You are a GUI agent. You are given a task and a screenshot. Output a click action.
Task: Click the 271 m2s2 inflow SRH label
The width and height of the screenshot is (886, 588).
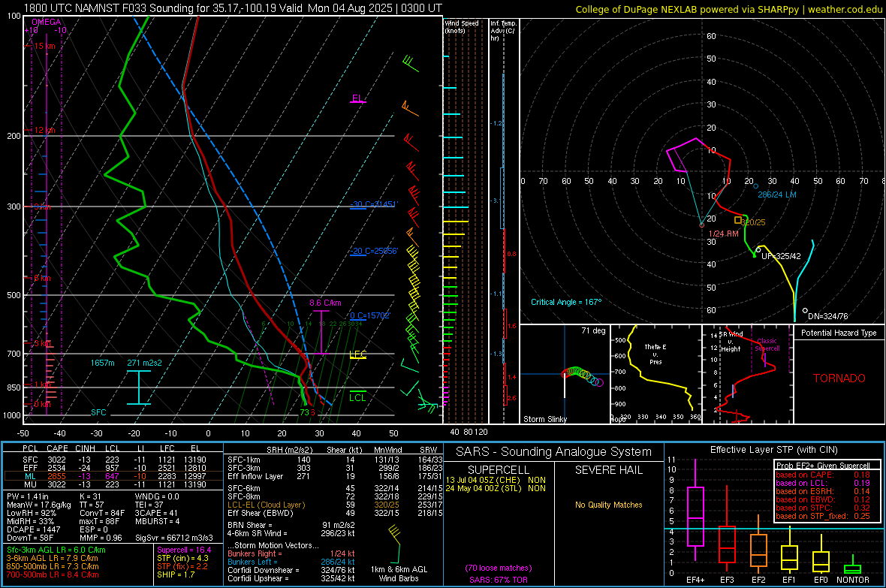pos(144,363)
